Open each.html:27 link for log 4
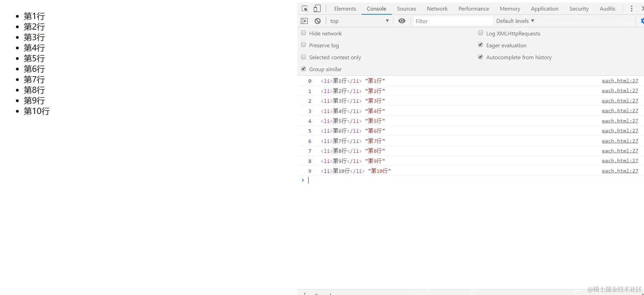The height and width of the screenshot is (295, 644). 620,121
